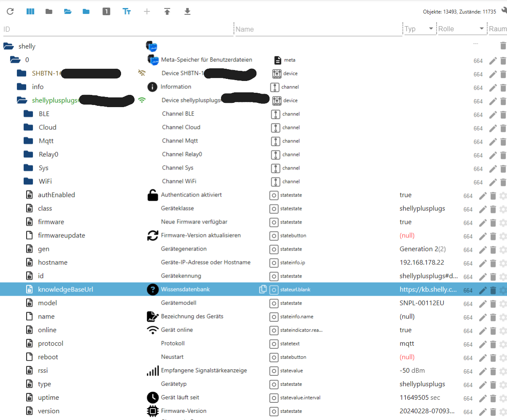Select the class state row
507x420 pixels.
pyautogui.click(x=253, y=208)
